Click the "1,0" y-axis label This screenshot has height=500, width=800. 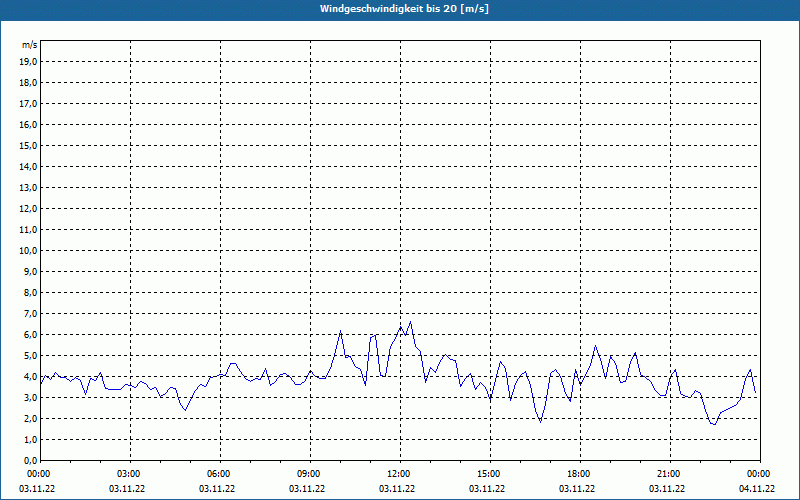30,439
